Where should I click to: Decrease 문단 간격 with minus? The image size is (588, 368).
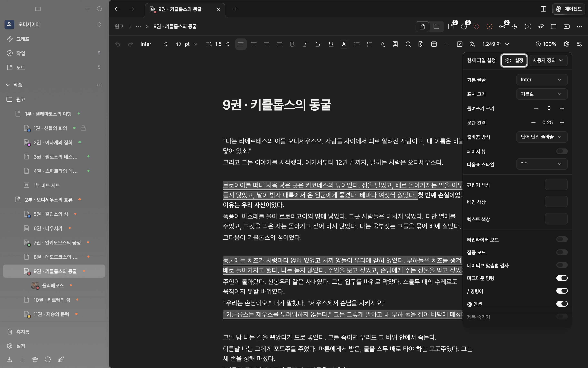point(533,123)
